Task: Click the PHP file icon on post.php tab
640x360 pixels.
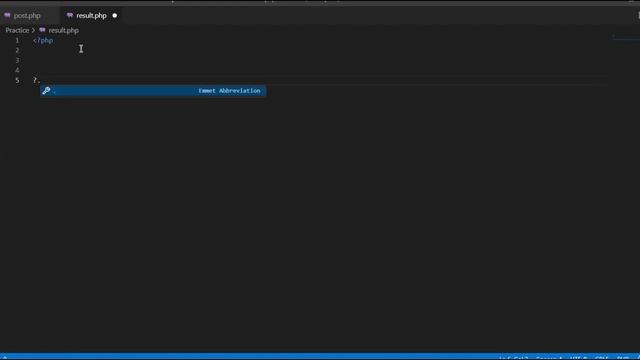Action: [x=7, y=16]
